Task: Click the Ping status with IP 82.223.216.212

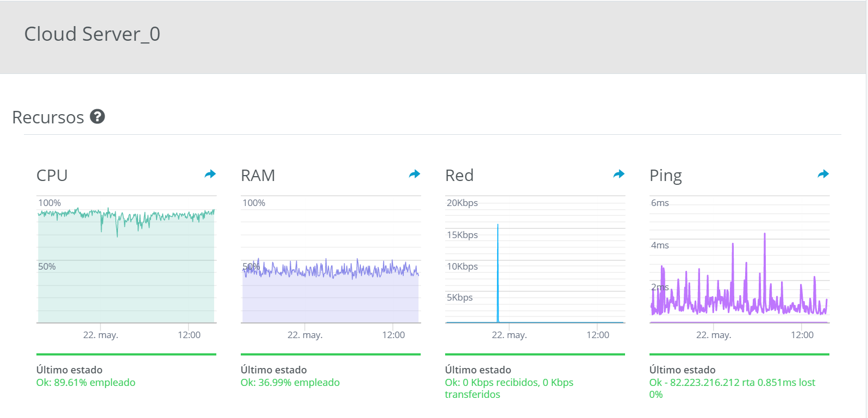Action: tap(732, 388)
